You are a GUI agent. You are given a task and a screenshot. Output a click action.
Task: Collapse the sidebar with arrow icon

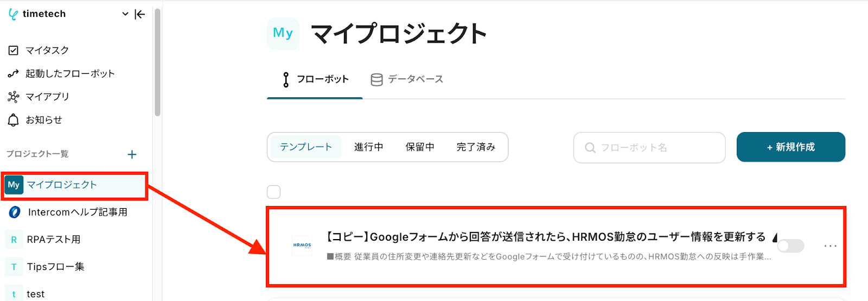click(140, 14)
